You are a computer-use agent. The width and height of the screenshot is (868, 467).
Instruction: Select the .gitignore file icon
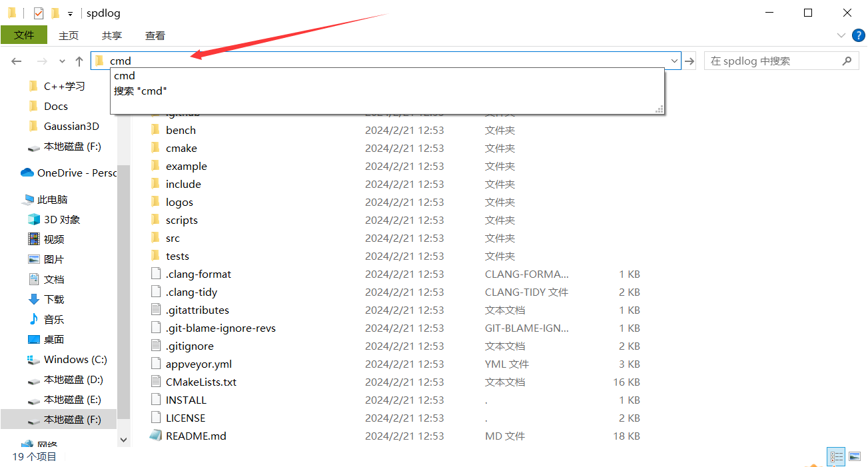coord(155,346)
